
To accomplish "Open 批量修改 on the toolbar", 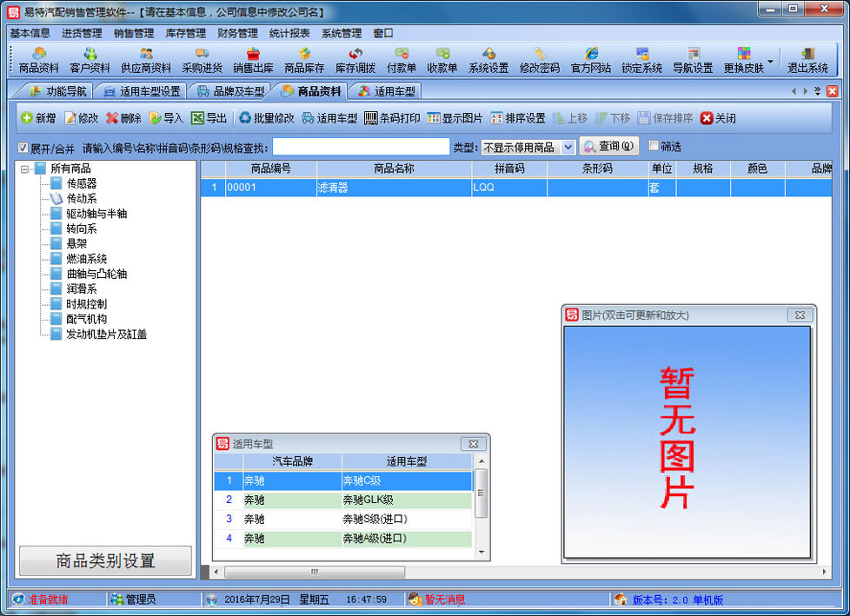I will pos(269,119).
